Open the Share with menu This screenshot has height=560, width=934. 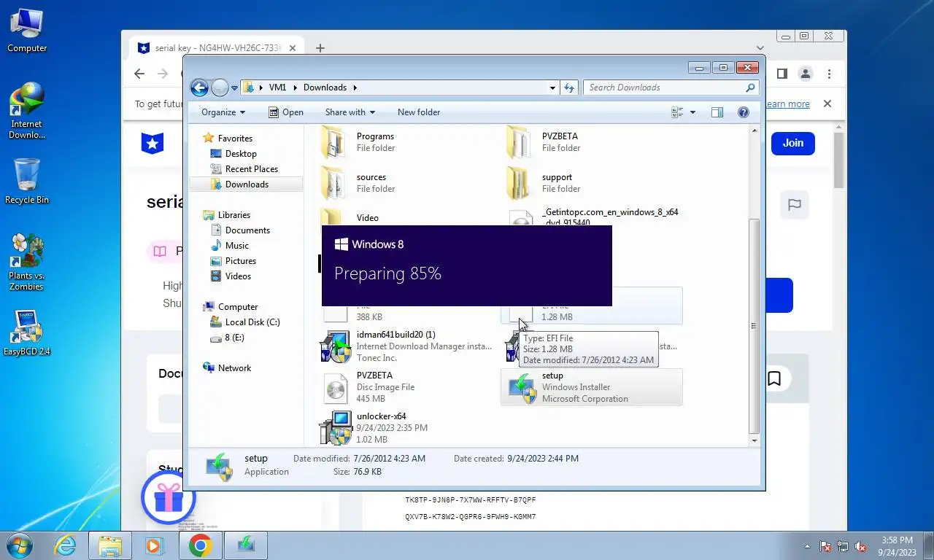tap(350, 112)
